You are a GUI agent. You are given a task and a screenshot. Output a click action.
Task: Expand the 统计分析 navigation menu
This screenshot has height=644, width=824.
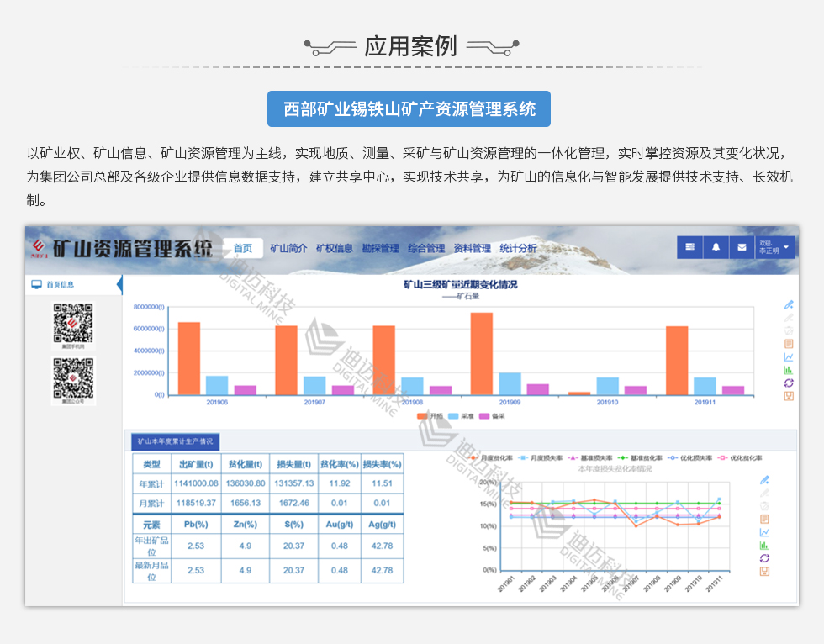516,247
